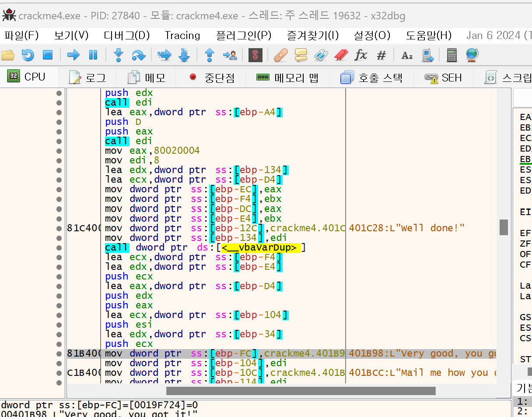Toggle breakpoint on 'Very good' instruction line
This screenshot has height=417, width=532.
click(59, 353)
